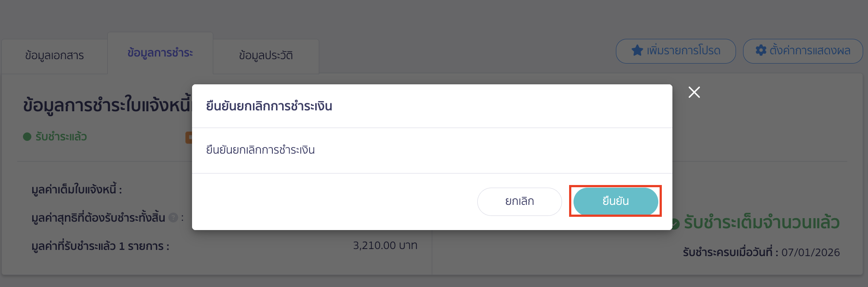868x287 pixels.
Task: Select the ข้อมูลการชำระ tab
Action: pos(160,53)
